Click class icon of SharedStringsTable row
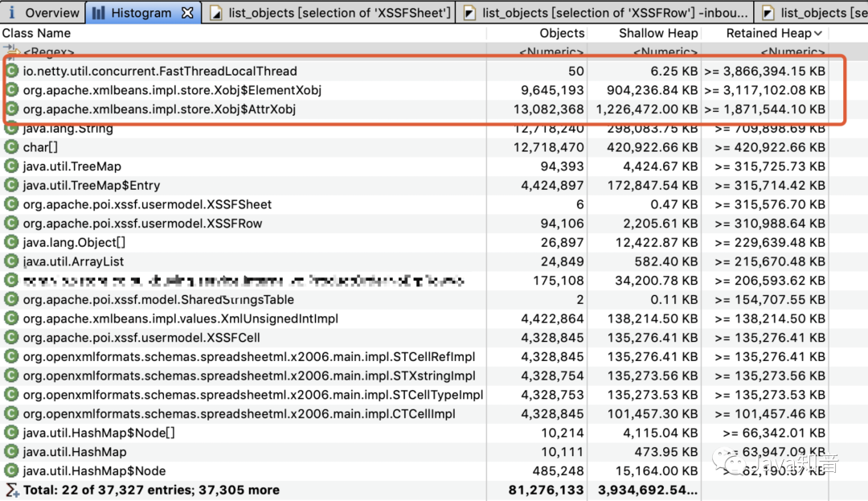 click(11, 299)
